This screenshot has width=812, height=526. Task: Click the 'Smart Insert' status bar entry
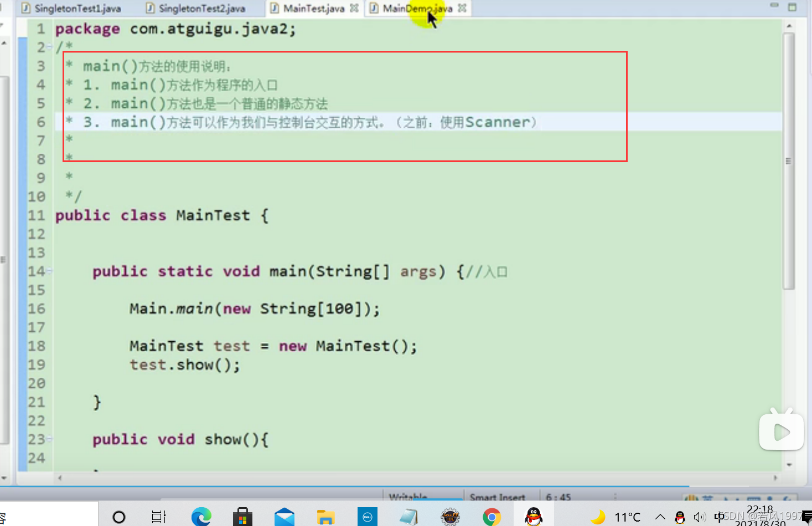[x=497, y=497]
